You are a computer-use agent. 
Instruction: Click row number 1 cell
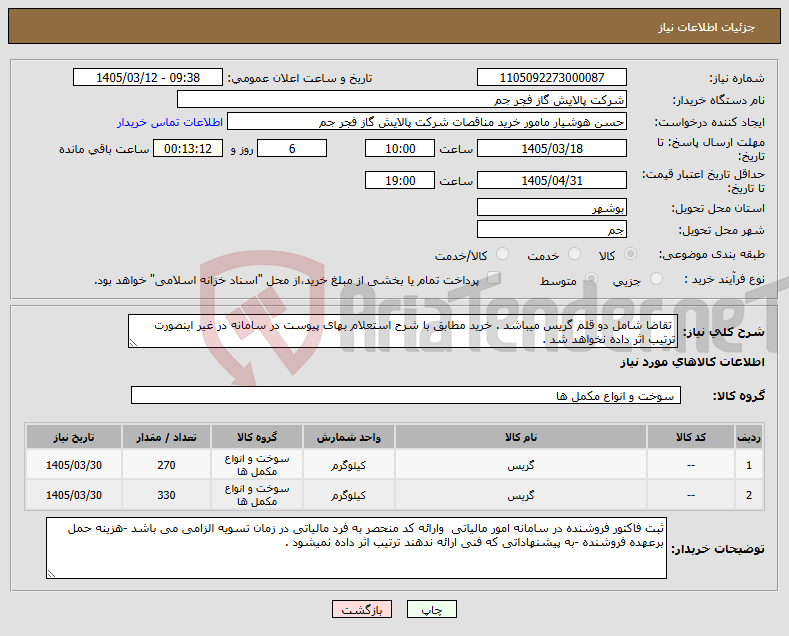[x=748, y=465]
